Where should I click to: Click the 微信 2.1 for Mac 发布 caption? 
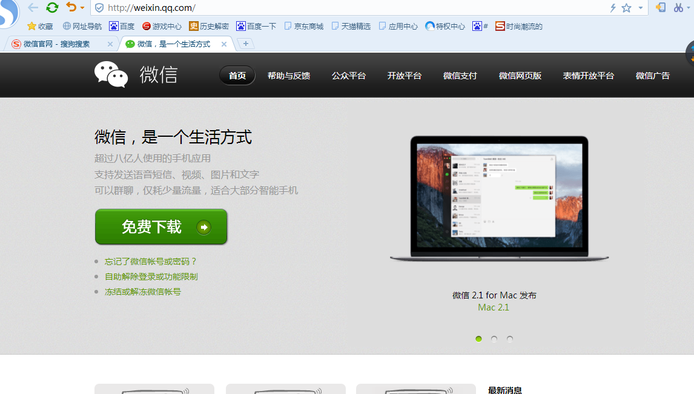[494, 295]
